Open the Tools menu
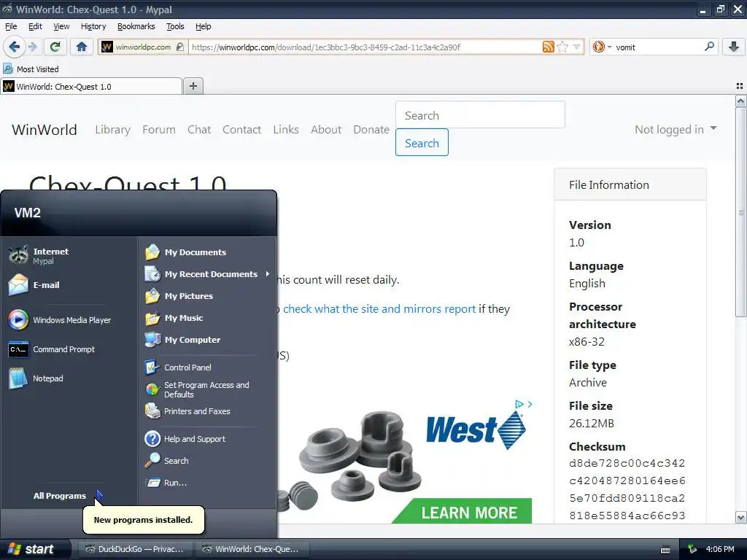Screen dimensions: 747x560 [175, 26]
